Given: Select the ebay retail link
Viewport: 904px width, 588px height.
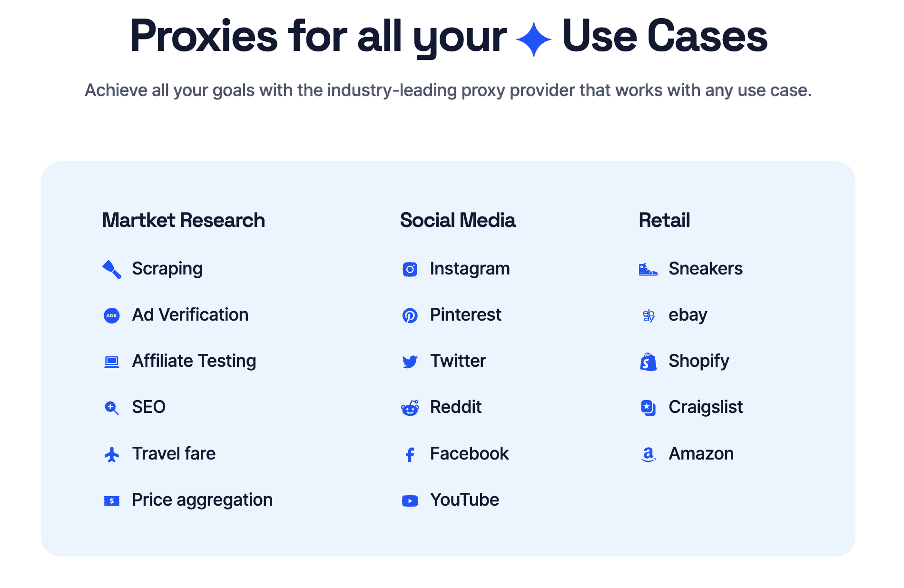Looking at the screenshot, I should point(688,315).
